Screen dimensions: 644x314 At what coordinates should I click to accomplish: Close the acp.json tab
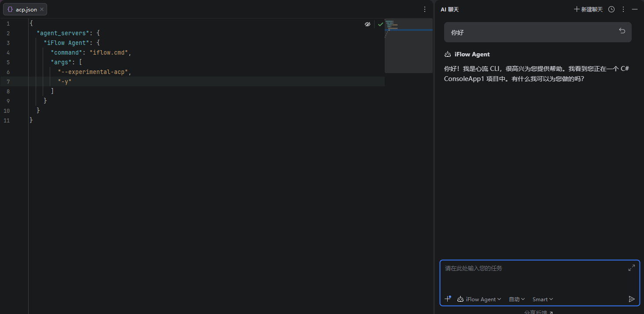tap(42, 9)
